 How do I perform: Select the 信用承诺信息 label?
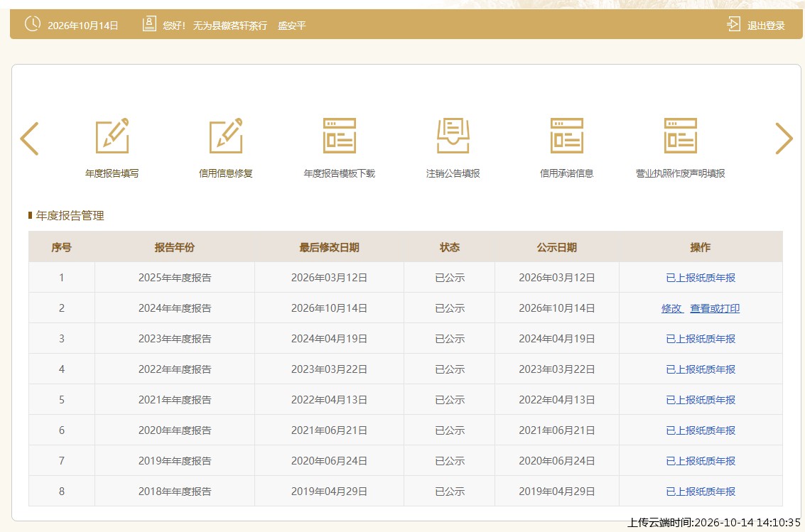point(567,173)
